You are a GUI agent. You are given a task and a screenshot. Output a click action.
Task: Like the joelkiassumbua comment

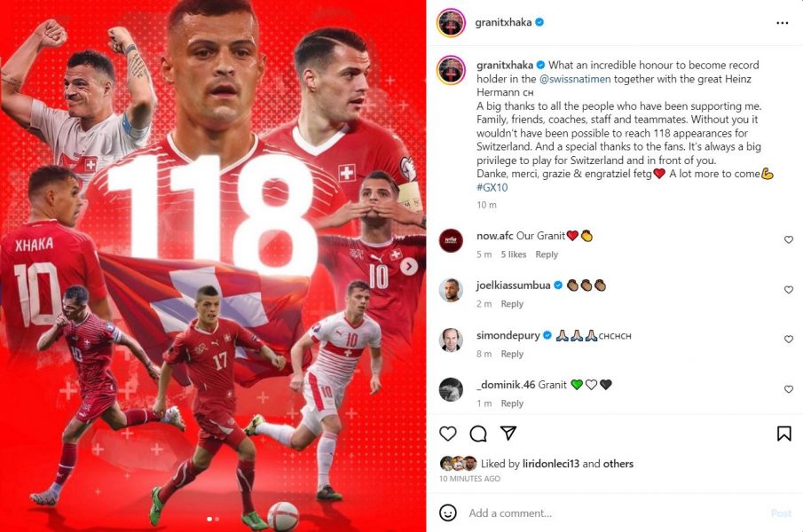pyautogui.click(x=789, y=290)
